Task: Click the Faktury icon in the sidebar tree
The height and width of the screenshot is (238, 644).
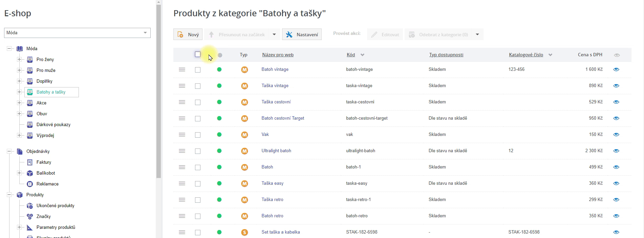Action: 30,162
